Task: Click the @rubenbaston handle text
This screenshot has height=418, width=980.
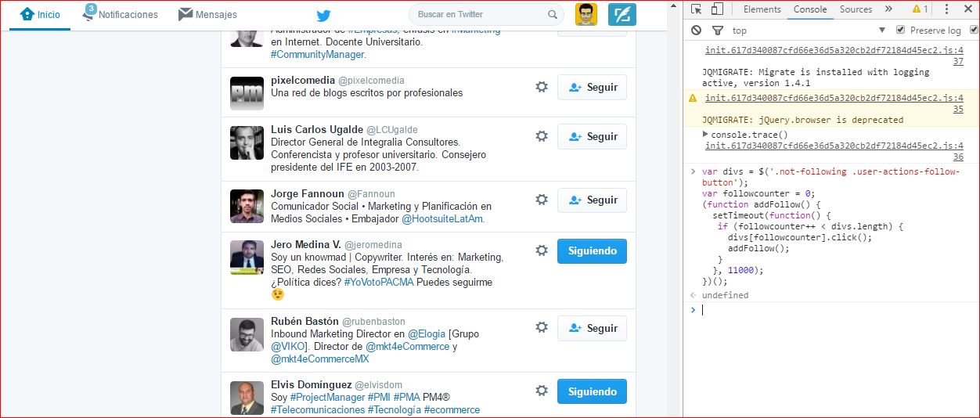Action: pos(374,321)
